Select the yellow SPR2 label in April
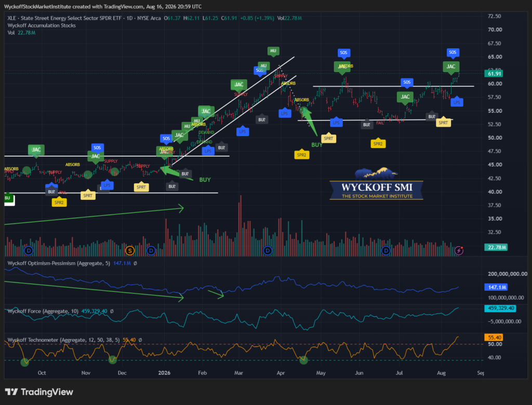Screen dimensions: 532x405 [x=302, y=155]
